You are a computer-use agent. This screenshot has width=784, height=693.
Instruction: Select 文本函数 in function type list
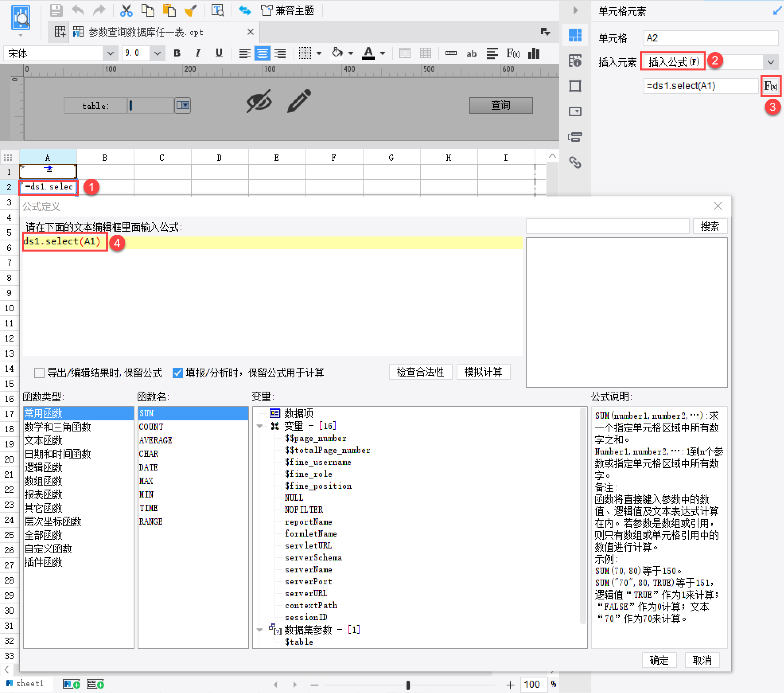pyautogui.click(x=43, y=440)
